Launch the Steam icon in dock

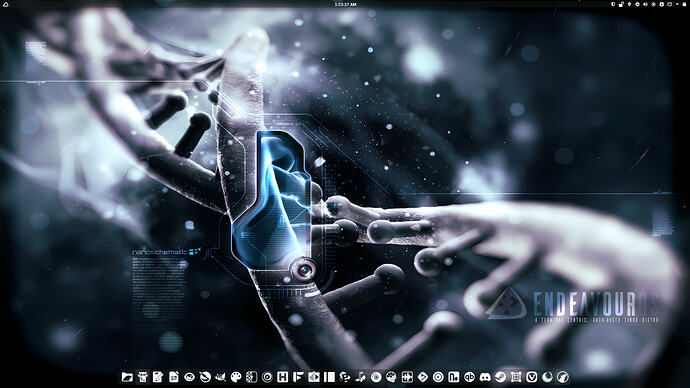click(500, 377)
